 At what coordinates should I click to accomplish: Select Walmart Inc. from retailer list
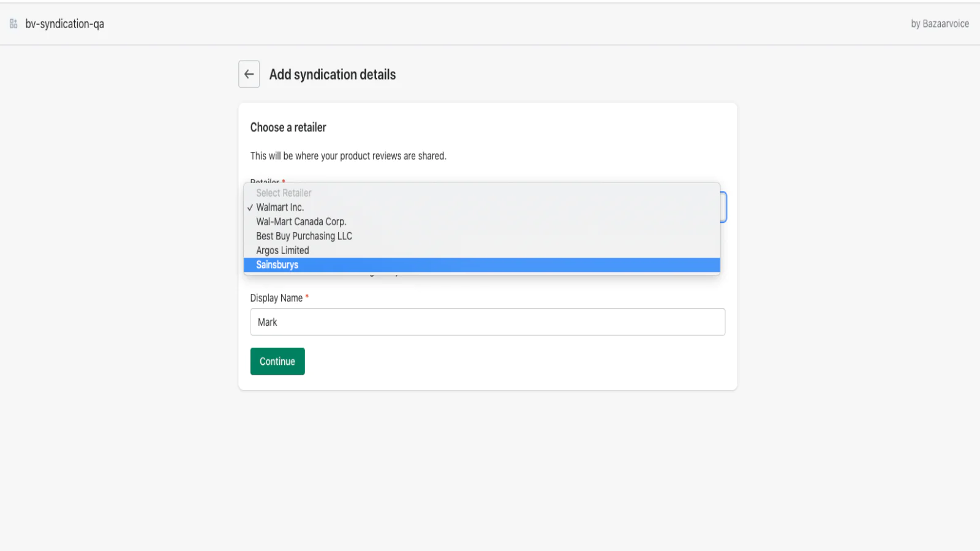[481, 208]
